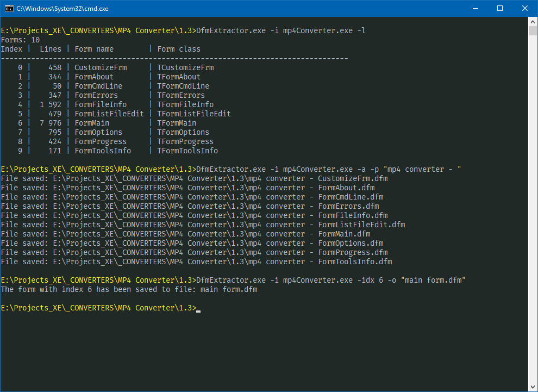Click the saved file line for FormListFileEdit.dfm

[203, 225]
